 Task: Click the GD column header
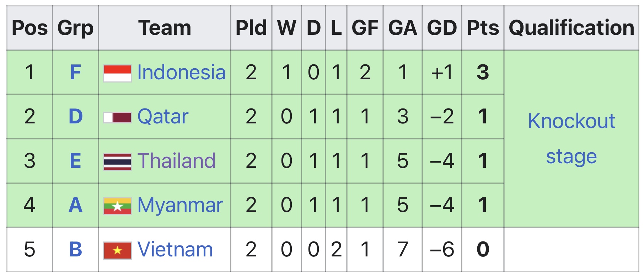click(x=442, y=28)
